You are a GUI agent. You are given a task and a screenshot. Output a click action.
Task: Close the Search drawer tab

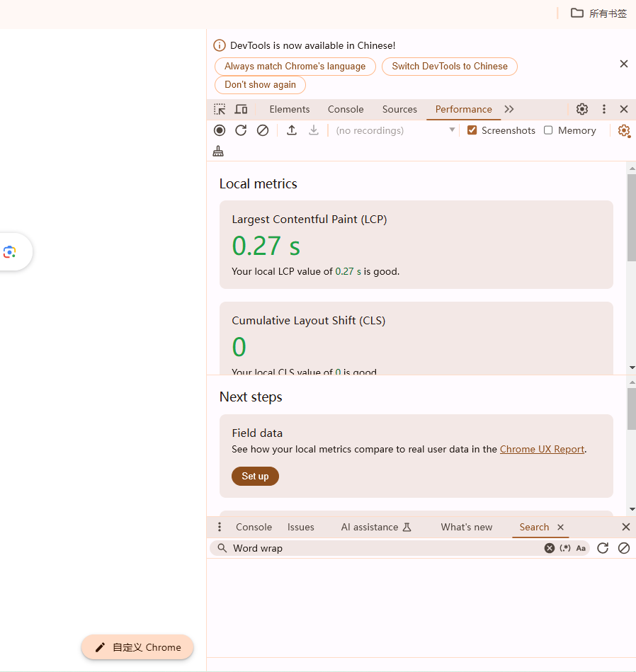[x=560, y=527]
